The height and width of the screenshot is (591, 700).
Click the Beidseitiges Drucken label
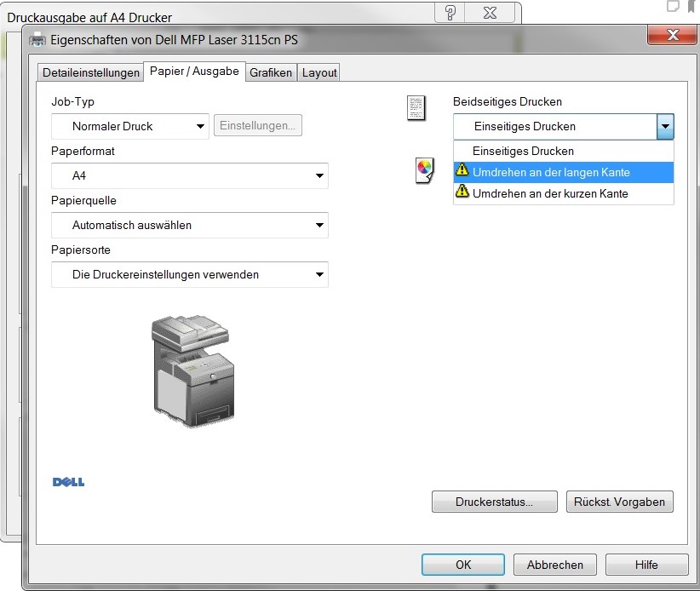[x=508, y=102]
